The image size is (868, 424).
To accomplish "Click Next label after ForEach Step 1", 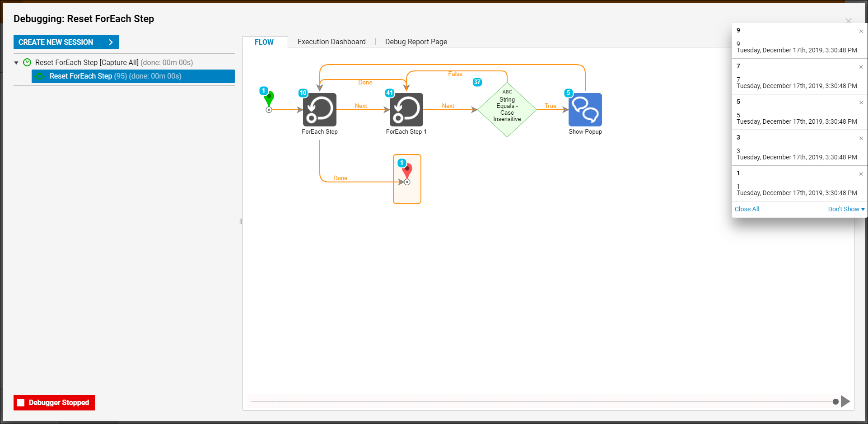I will point(448,106).
